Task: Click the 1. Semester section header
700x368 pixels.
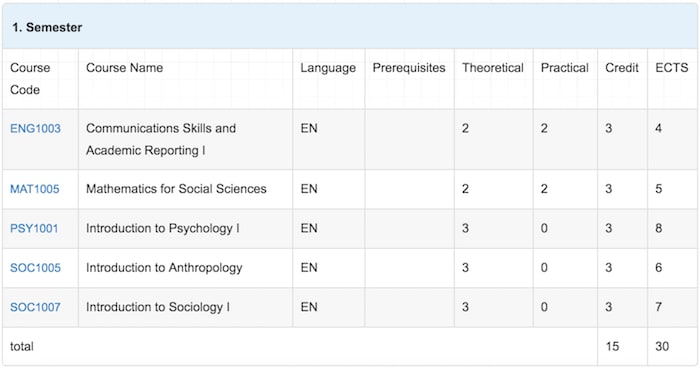Action: click(47, 27)
